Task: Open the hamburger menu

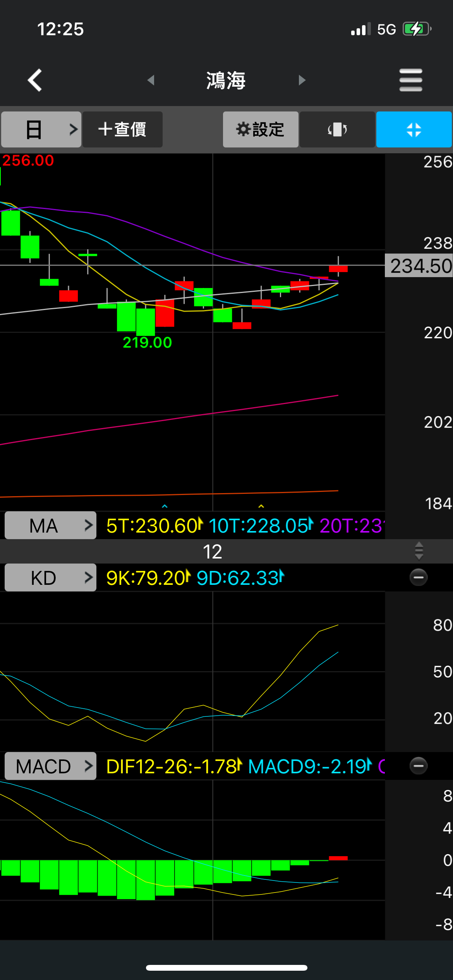Action: click(x=411, y=80)
